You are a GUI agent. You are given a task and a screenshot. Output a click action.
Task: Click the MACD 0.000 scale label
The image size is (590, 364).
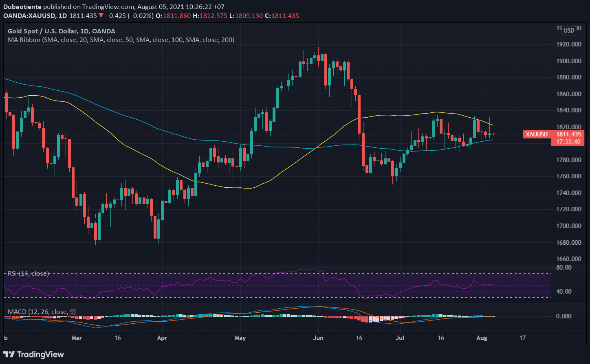pyautogui.click(x=563, y=316)
